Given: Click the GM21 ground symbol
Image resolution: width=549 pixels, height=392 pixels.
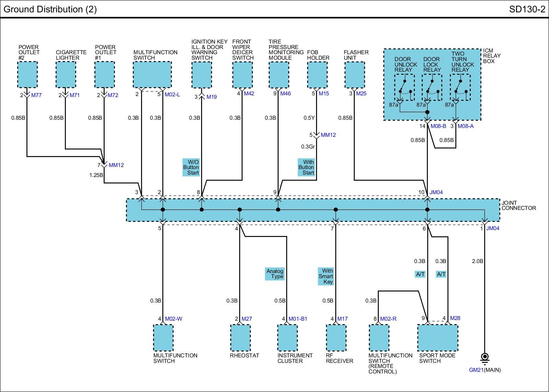Looking at the screenshot, I should [x=484, y=358].
